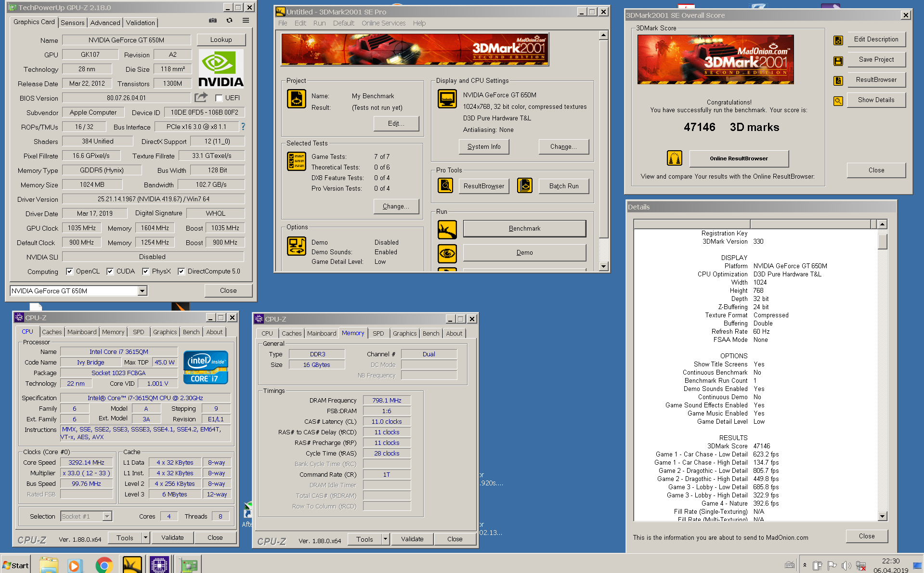Open the GPU-Z hamburger menu icon

[246, 21]
